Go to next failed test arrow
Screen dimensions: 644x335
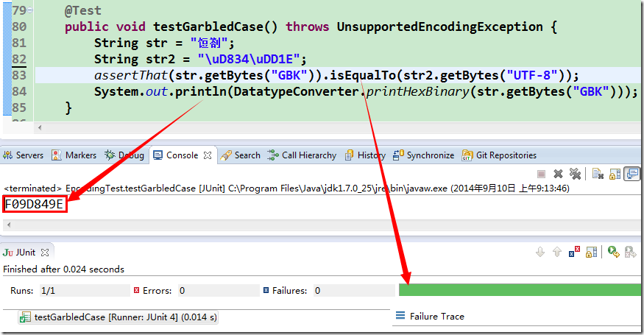pos(541,253)
